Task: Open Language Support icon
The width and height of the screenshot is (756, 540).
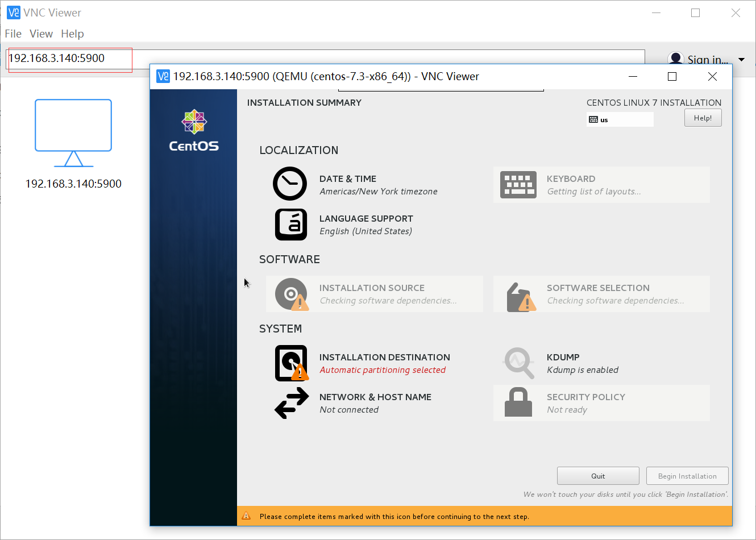Action: (x=291, y=225)
